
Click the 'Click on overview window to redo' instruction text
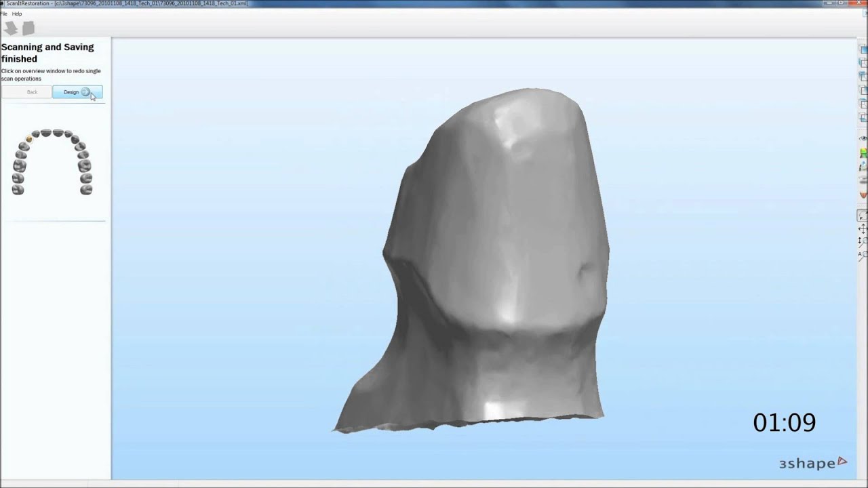point(51,75)
